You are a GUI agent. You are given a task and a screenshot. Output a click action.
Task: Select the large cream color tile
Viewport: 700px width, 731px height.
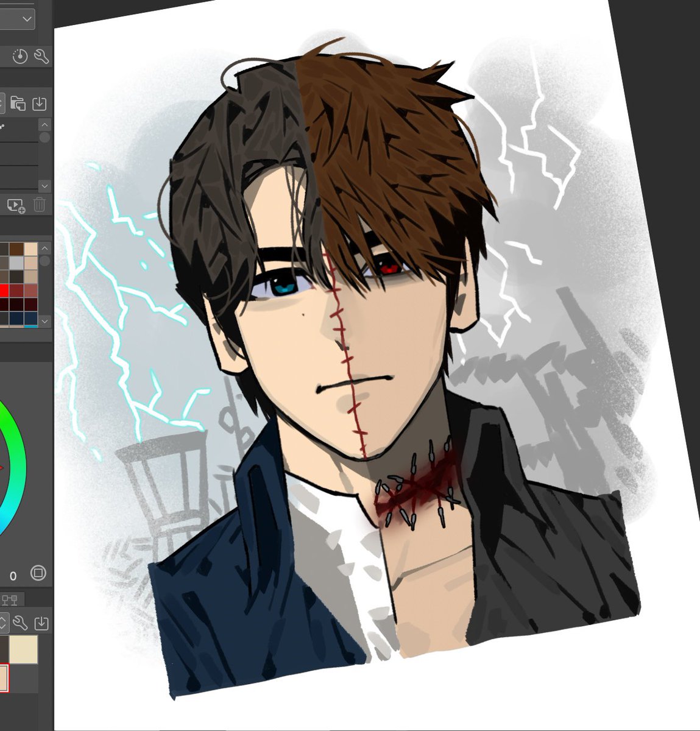click(24, 649)
